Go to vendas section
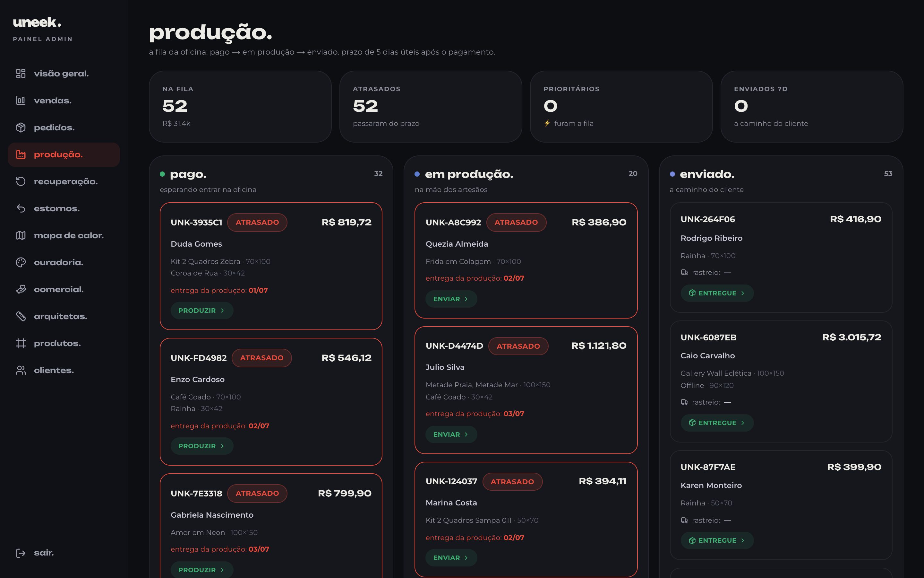Screen dimensions: 924x578 [64, 101]
